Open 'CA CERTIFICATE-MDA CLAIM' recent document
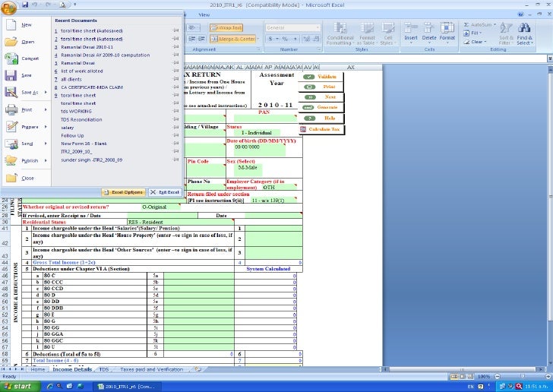The width and height of the screenshot is (553, 392). coord(91,87)
